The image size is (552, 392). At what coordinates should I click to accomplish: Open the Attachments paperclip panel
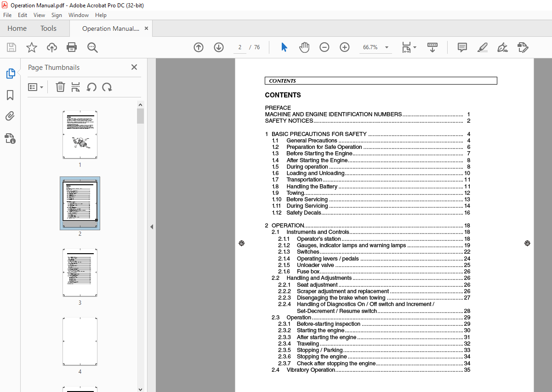pos(10,117)
